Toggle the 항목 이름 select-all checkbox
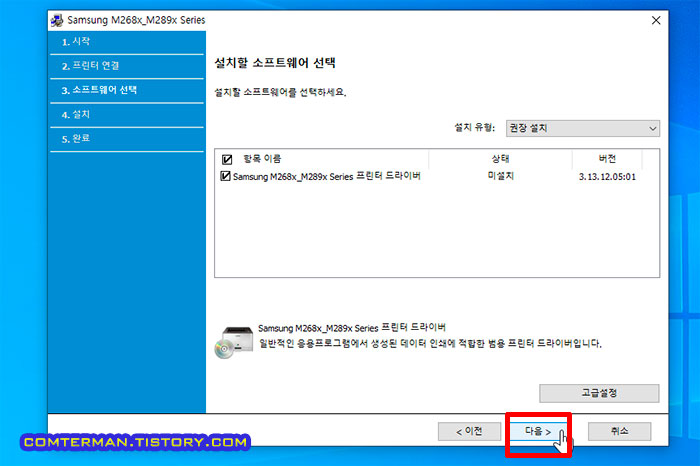700x466 pixels. click(x=227, y=159)
